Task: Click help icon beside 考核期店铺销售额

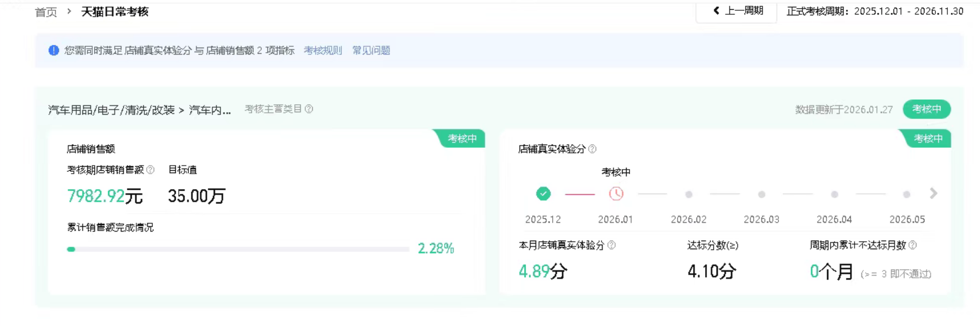Action: 151,170
